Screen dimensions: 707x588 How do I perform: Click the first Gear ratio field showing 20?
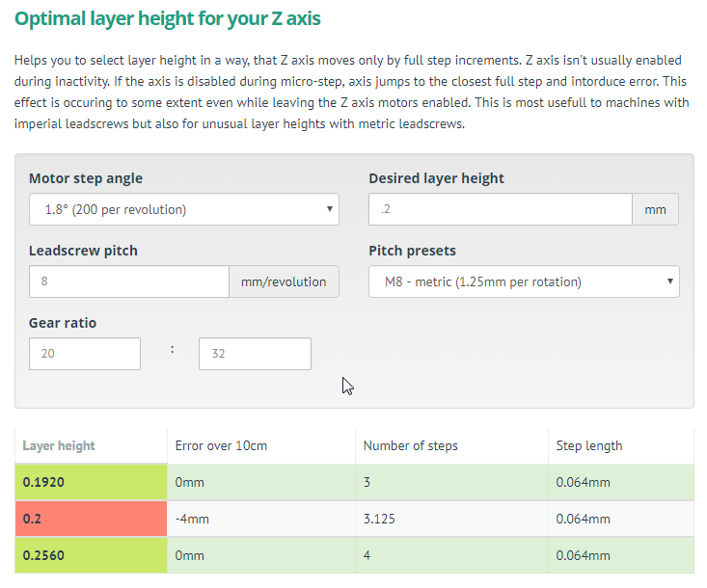click(85, 354)
